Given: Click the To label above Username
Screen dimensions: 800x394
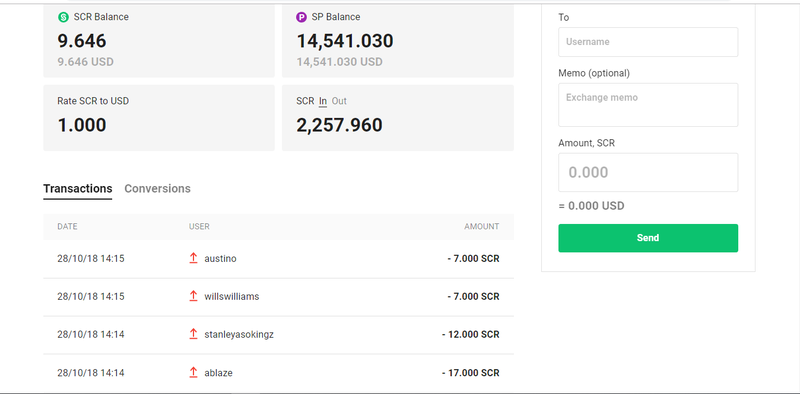Looking at the screenshot, I should click(564, 17).
